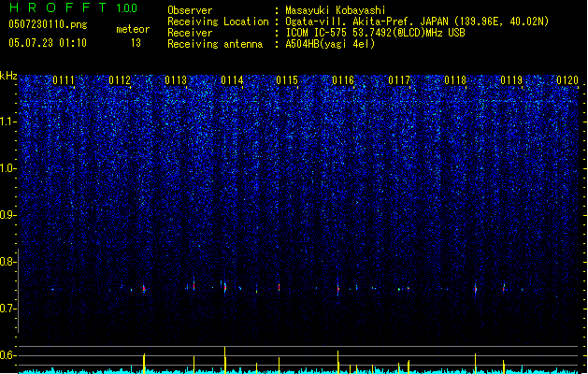Click frequency axis label 0.7
Image resolution: width=588 pixels, height=374 pixels.
click(8, 309)
